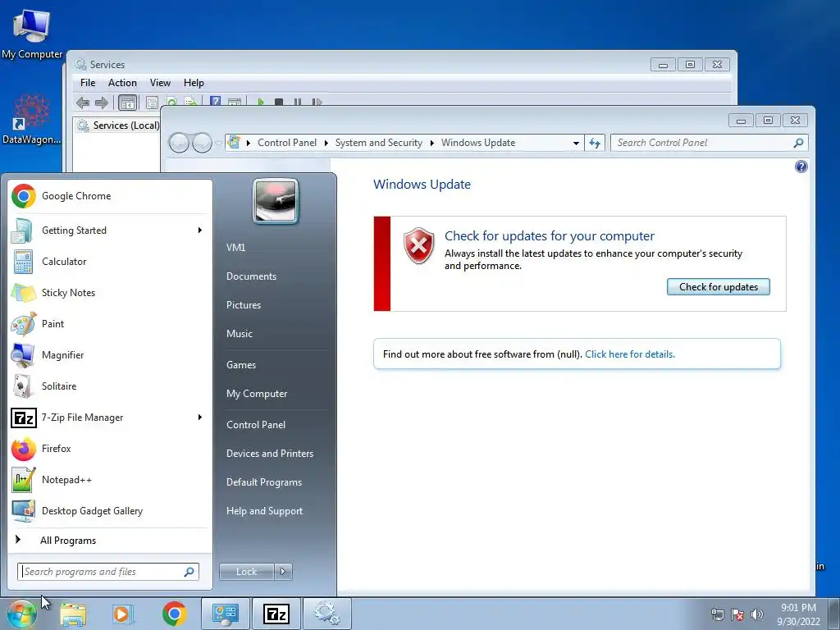Switch to Services window in the taskbar
Viewport: 840px width, 630px height.
pyautogui.click(x=327, y=614)
